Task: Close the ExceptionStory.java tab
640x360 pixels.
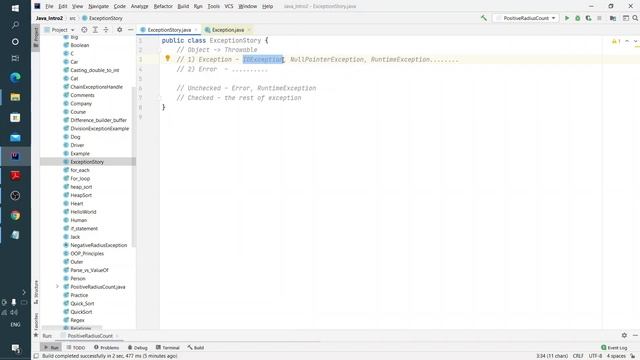Action: click(x=196, y=30)
